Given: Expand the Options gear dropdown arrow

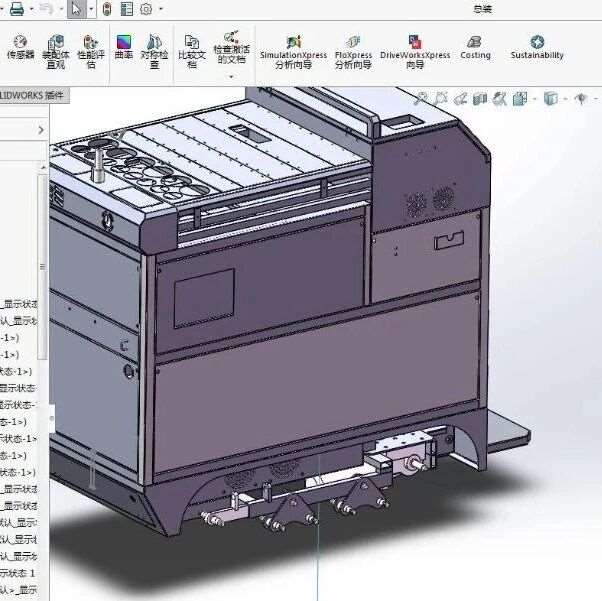Looking at the screenshot, I should (161, 9).
